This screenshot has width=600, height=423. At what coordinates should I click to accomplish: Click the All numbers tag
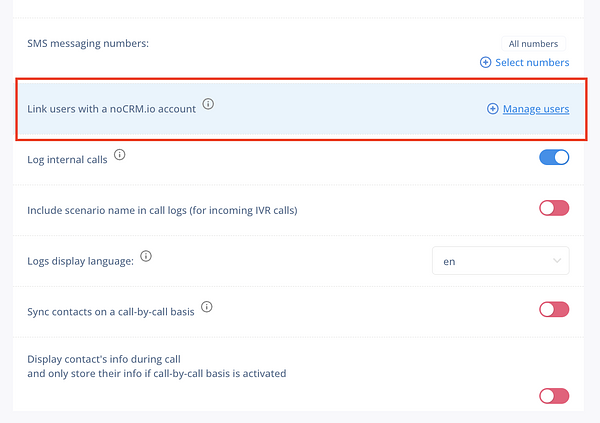coord(533,44)
